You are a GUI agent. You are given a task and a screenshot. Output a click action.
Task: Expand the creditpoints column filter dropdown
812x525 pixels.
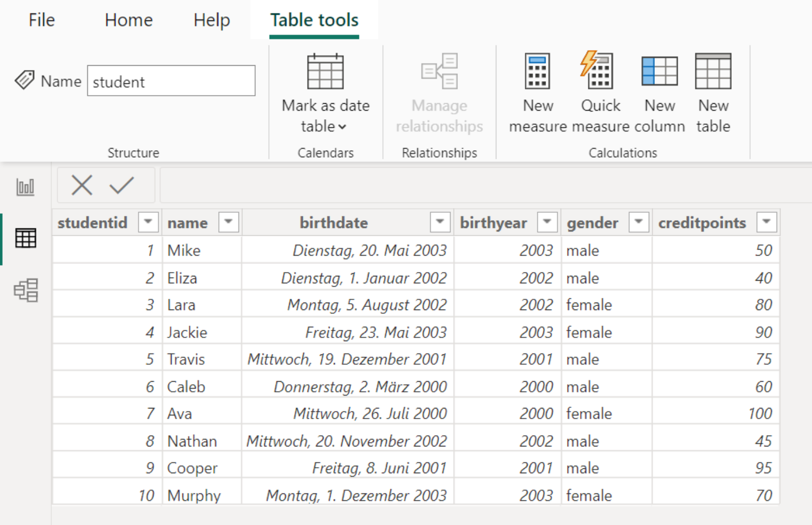tap(766, 222)
